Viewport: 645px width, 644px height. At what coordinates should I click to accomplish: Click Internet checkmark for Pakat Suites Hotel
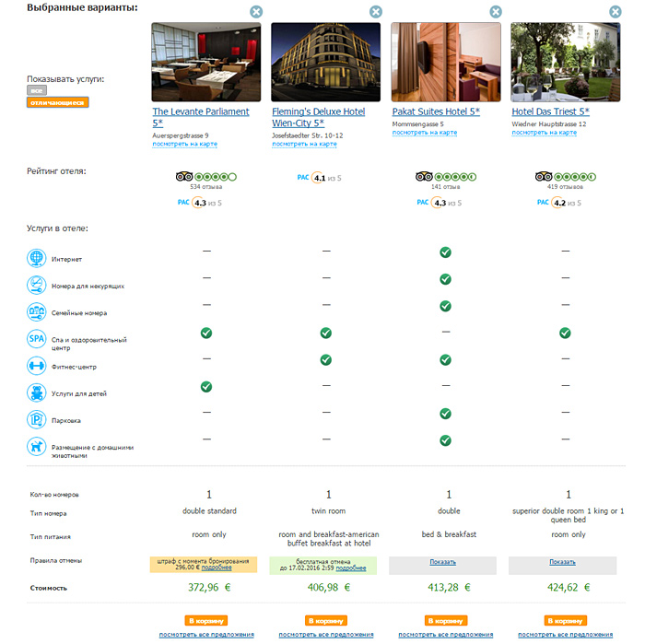[x=445, y=252]
